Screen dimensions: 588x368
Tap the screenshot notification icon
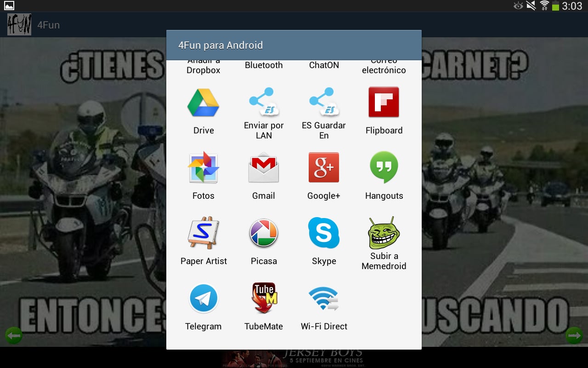[x=9, y=6]
